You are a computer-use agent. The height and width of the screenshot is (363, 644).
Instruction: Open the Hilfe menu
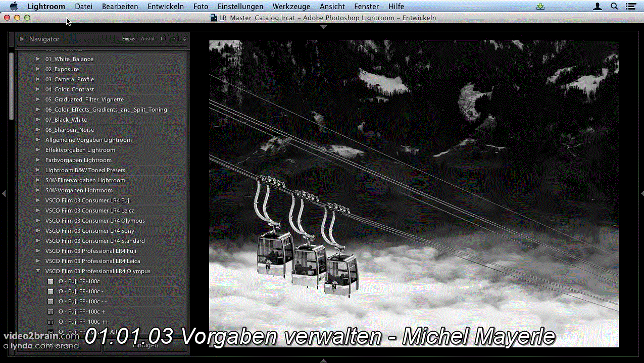coord(397,6)
